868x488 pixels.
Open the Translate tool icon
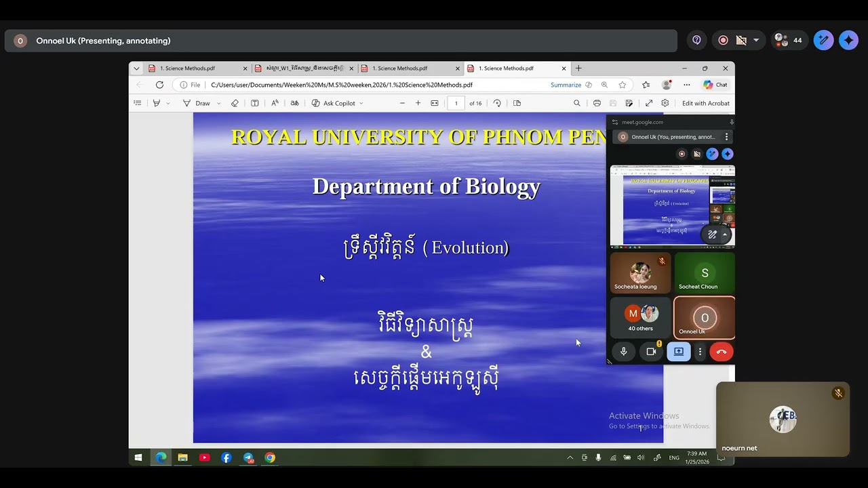[x=294, y=103]
